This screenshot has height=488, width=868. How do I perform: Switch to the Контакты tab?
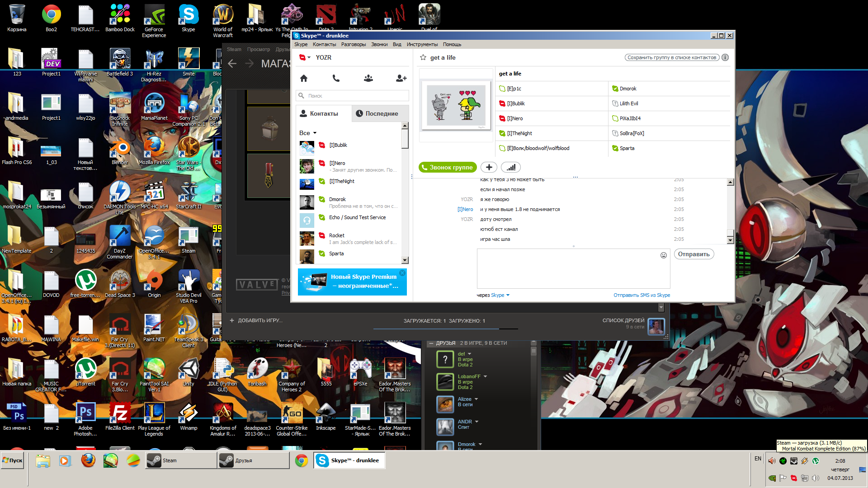324,113
